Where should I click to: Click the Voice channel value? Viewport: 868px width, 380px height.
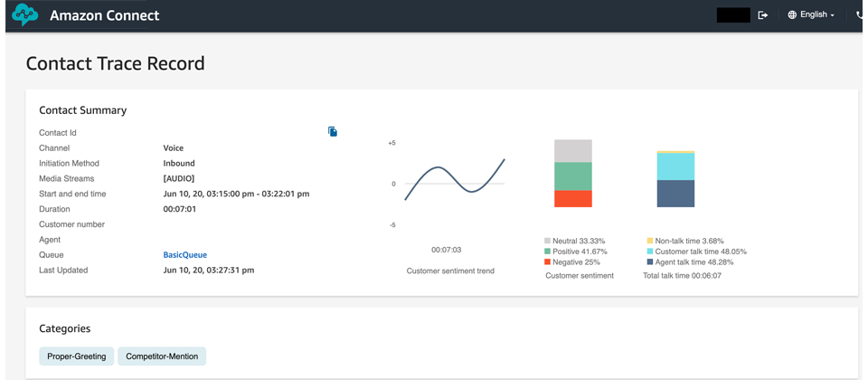click(x=174, y=147)
